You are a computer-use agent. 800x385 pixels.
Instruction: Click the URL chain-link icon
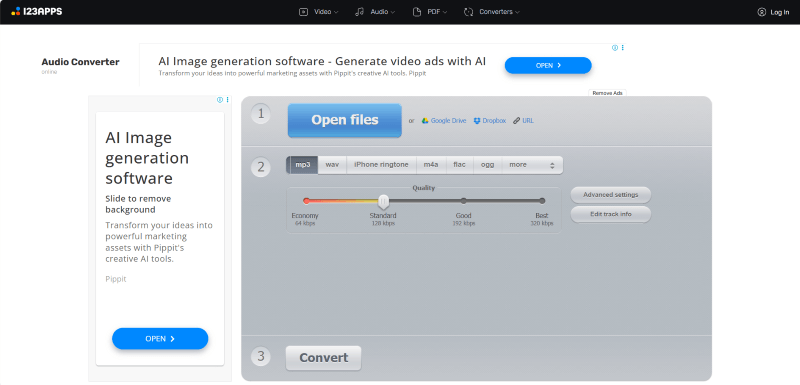point(517,121)
